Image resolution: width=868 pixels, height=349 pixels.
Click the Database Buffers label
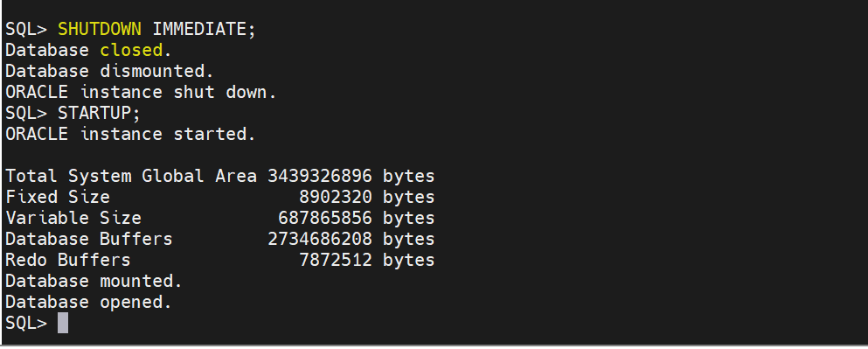click(x=88, y=240)
